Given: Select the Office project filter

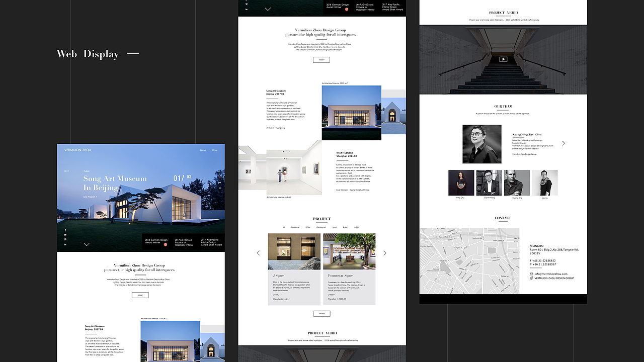Looking at the screenshot, I should tap(308, 227).
